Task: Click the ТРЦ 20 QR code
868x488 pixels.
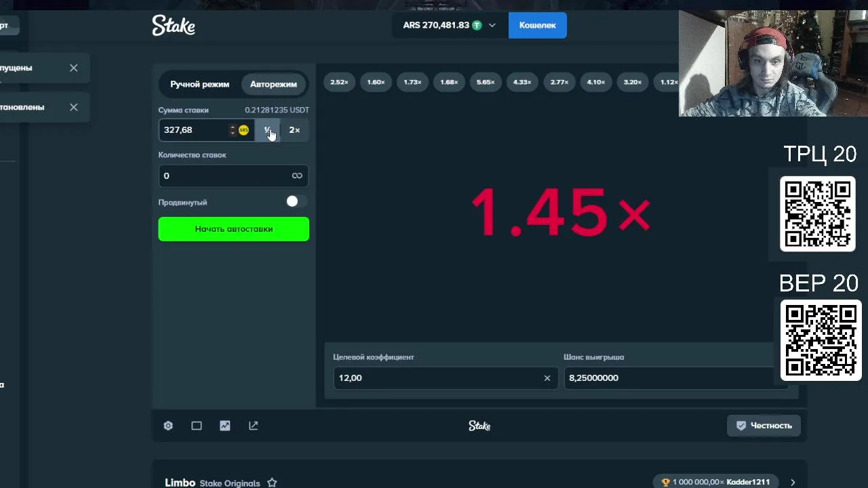Action: click(x=817, y=213)
